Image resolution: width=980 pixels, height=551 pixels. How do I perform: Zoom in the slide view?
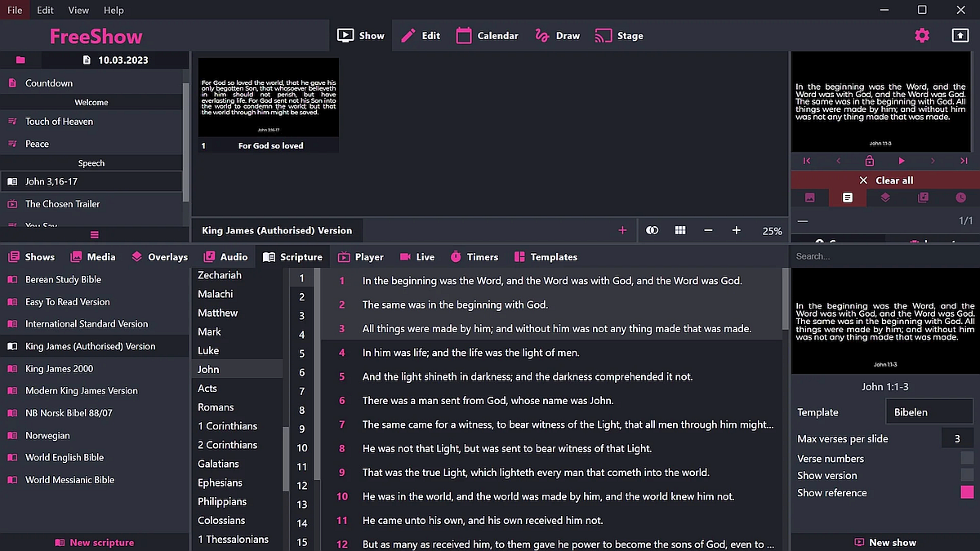coord(737,230)
